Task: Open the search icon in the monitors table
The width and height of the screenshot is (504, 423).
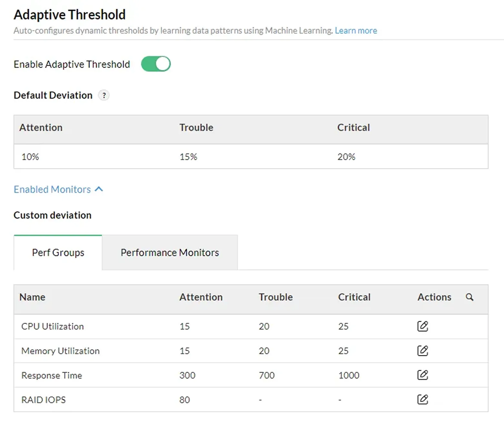Action: point(470,297)
